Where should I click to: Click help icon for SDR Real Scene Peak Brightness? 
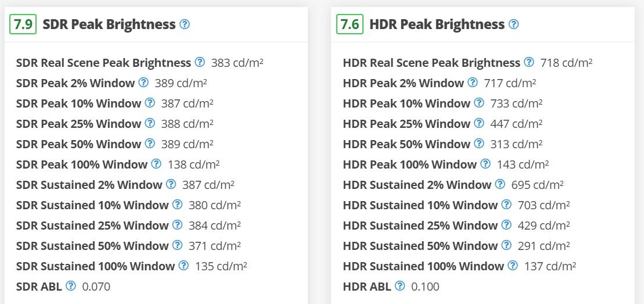coord(199,62)
